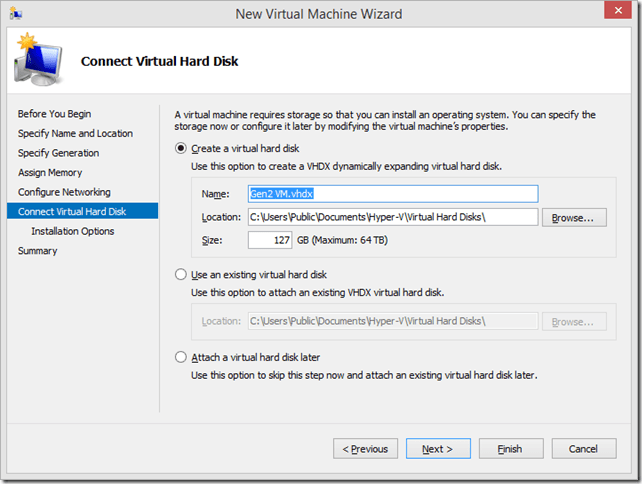This screenshot has height=484, width=642.
Task: Choose Attach a virtual hard disk later
Action: [x=181, y=357]
